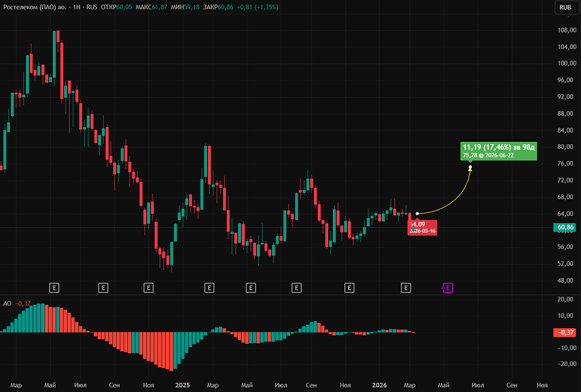Viewport: 581px width, 392px height.
Task: Select the green forecast label 11,19 (17,46%) за 98д
Action: (498, 151)
